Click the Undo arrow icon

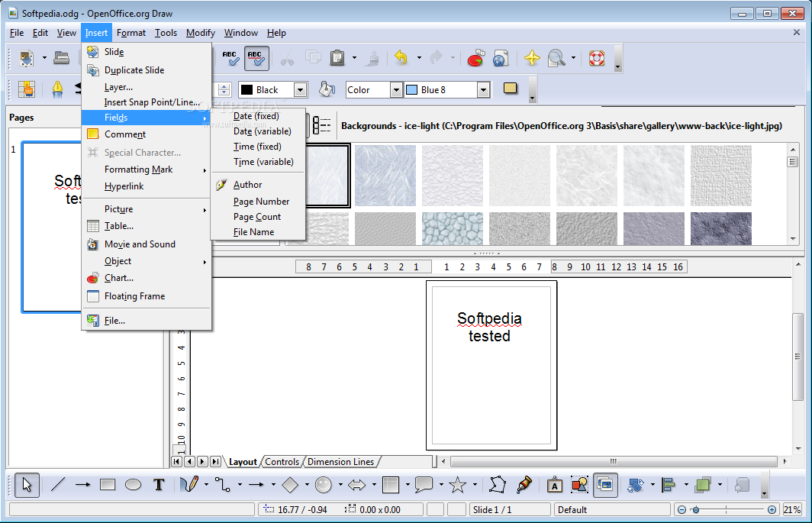[x=401, y=57]
